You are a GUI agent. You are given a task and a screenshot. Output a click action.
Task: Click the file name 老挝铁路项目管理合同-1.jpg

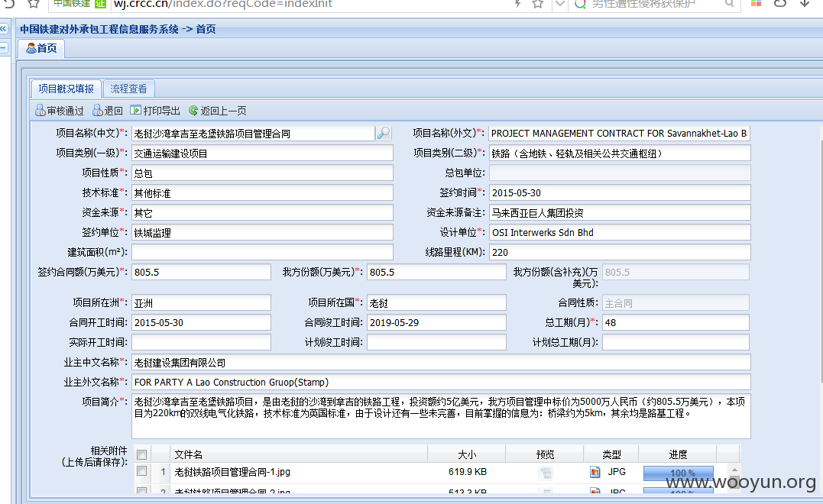tap(232, 472)
